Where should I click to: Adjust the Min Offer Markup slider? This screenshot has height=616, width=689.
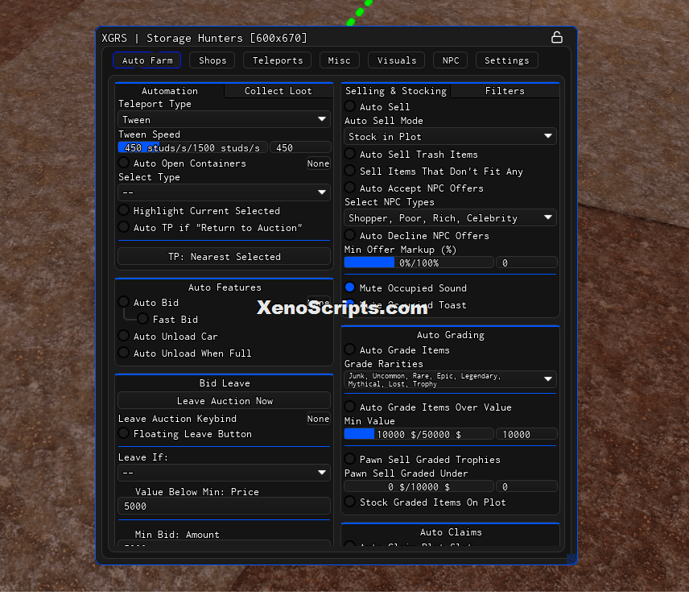tap(419, 263)
